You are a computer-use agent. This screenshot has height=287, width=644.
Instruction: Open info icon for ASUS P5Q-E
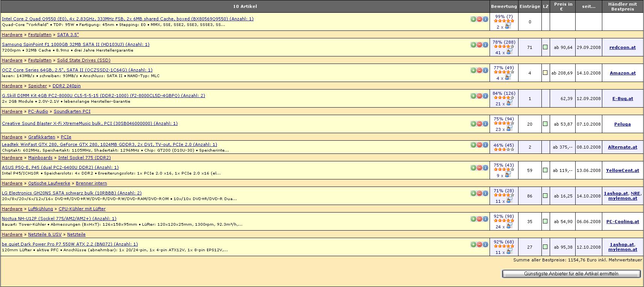coord(485,167)
